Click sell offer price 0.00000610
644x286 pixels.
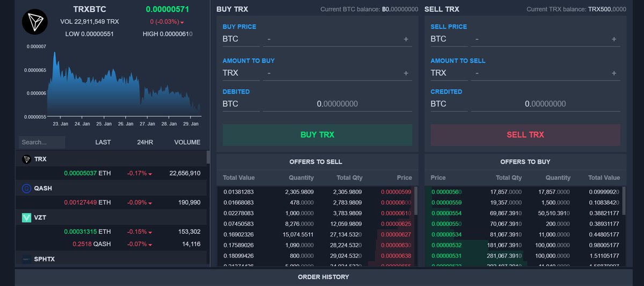point(396,213)
